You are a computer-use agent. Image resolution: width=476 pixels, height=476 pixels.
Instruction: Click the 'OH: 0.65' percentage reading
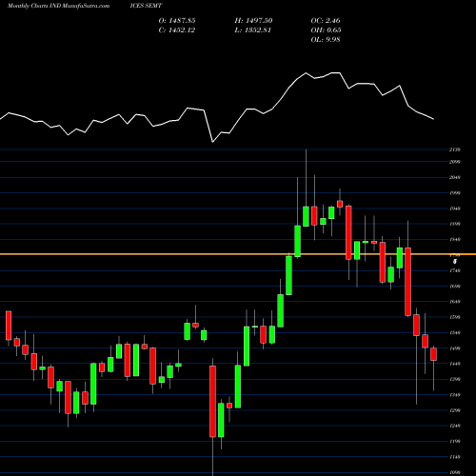click(x=326, y=30)
